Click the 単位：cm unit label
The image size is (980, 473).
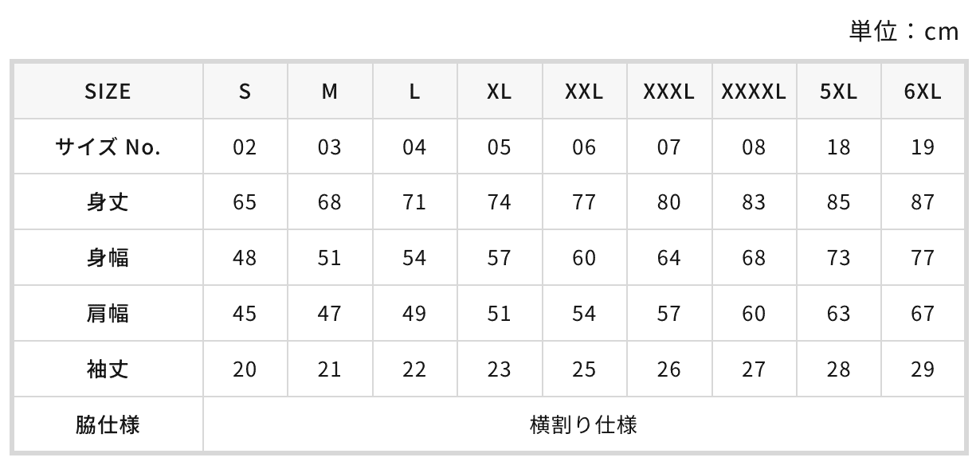pos(904,31)
